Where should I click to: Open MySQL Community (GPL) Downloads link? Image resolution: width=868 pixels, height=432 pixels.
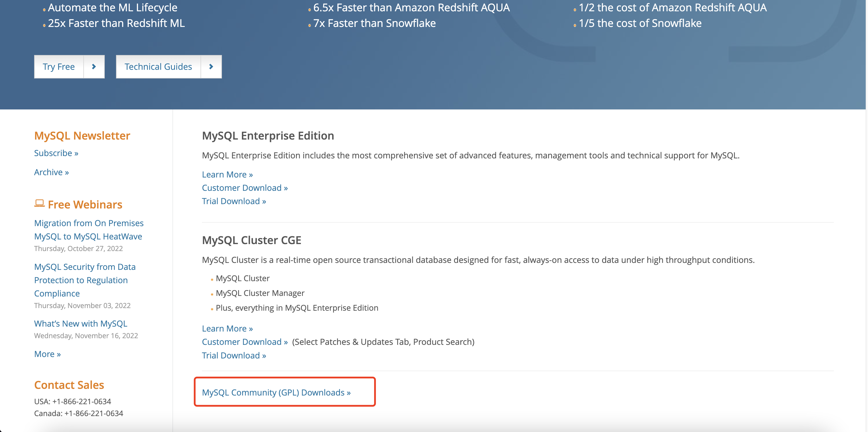click(x=276, y=393)
